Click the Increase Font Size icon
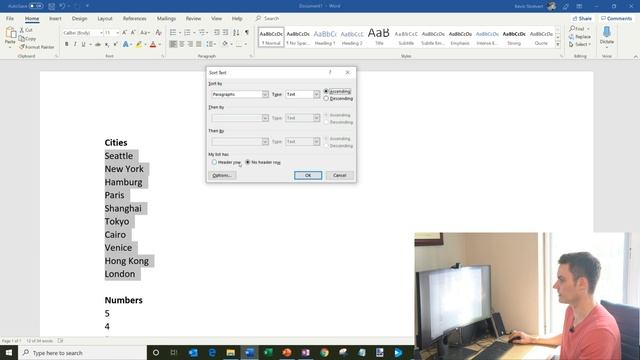 tap(124, 32)
